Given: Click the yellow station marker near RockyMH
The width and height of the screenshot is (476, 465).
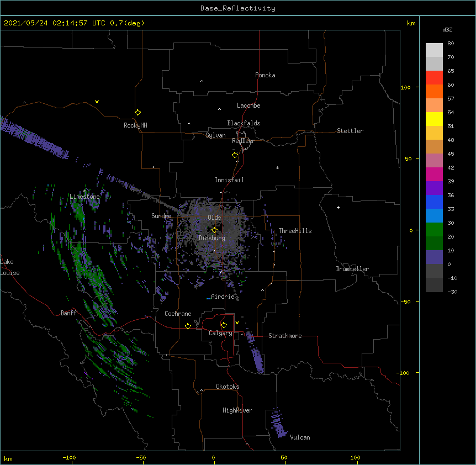Looking at the screenshot, I should pos(137,113).
